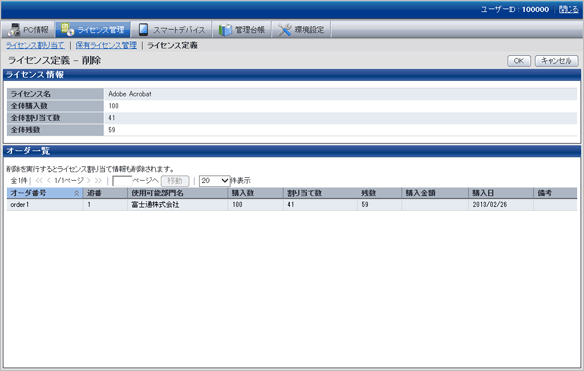The image size is (584, 371).
Task: Click the last page >> pager icon
Action: pos(98,181)
